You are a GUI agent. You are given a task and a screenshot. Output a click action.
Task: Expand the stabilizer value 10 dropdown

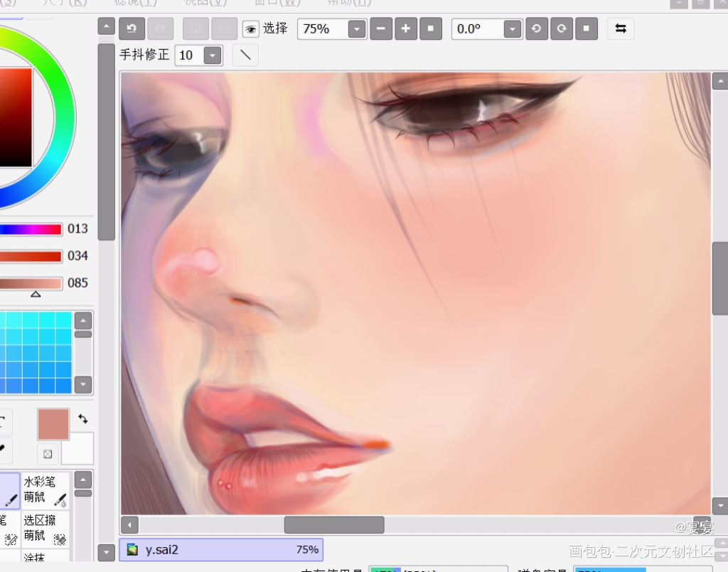212,55
